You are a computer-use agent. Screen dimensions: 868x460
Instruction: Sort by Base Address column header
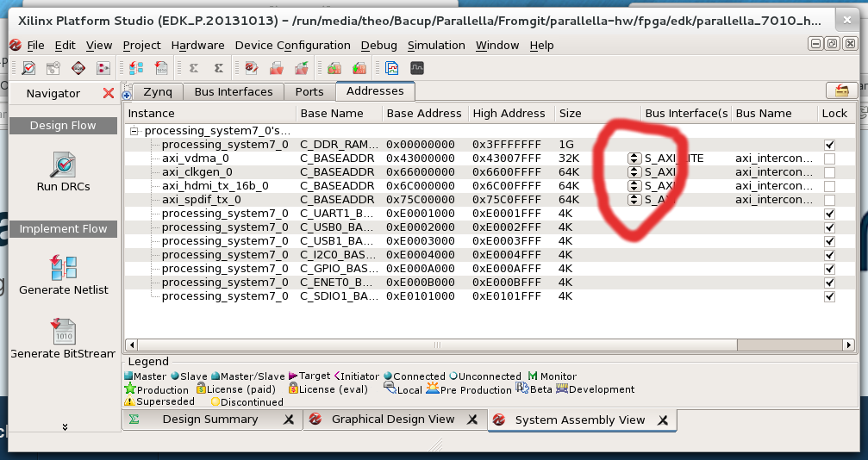[x=424, y=114]
